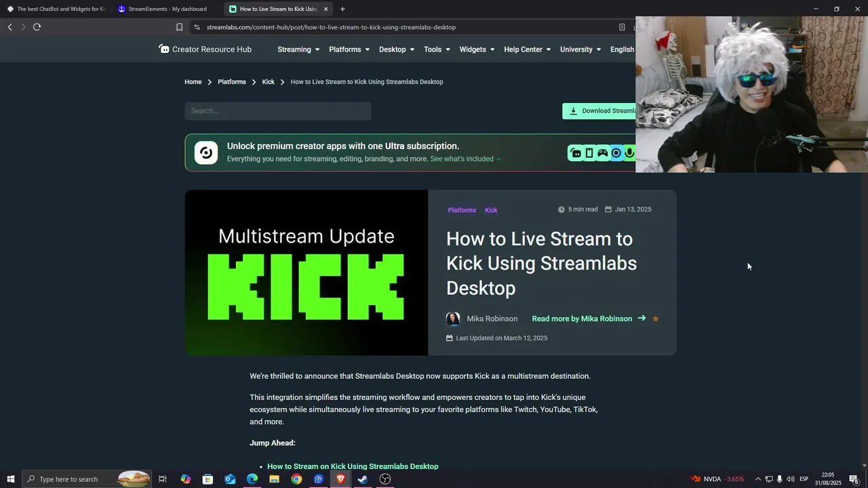Open Outlook from taskbar
This screenshot has height=488, width=868.
click(230, 479)
